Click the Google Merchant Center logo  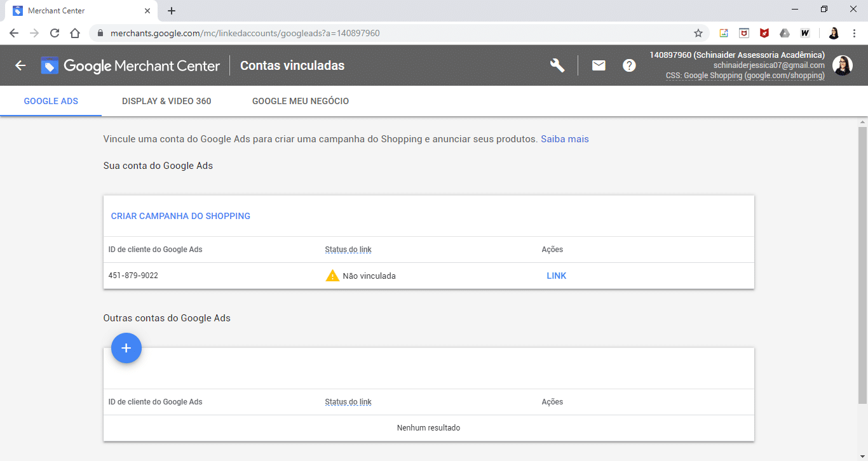[130, 65]
